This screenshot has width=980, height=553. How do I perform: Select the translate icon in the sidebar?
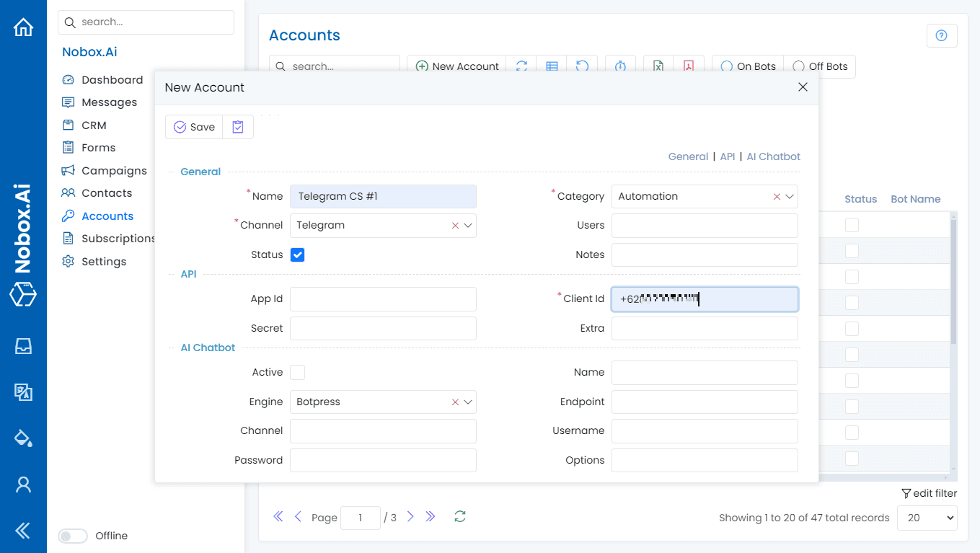tap(24, 392)
